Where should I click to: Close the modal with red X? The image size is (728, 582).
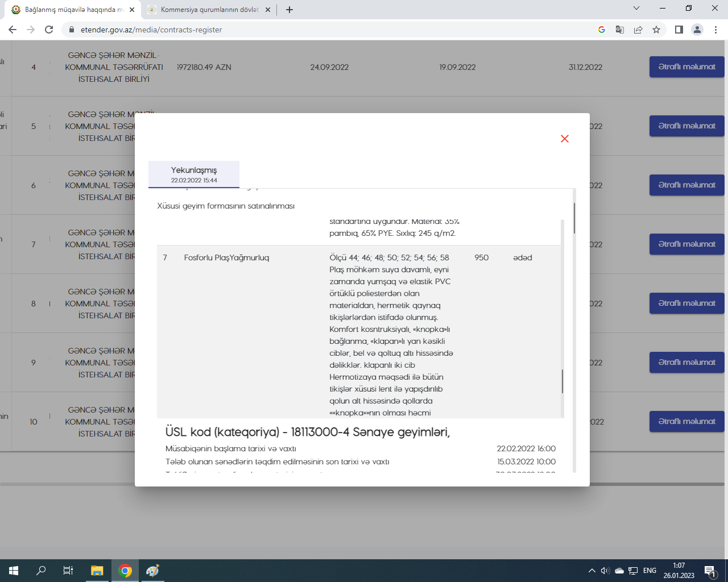564,139
